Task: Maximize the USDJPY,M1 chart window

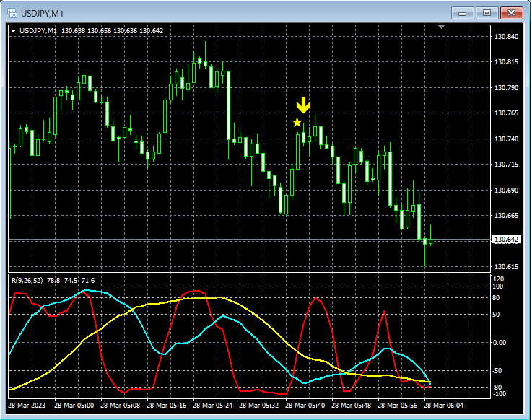Action: [487, 13]
